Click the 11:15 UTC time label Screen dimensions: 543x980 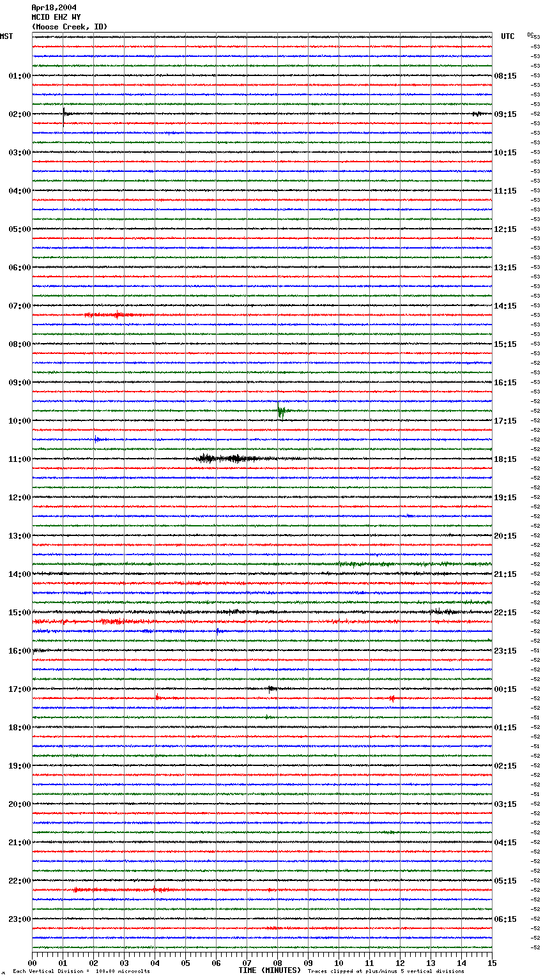(505, 191)
